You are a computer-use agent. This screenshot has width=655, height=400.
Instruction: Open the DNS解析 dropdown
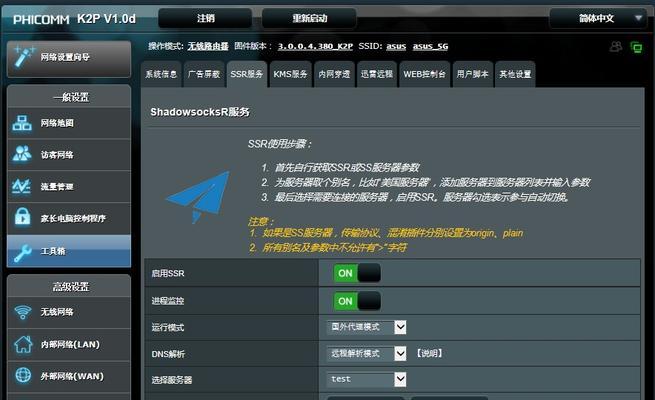click(366, 354)
